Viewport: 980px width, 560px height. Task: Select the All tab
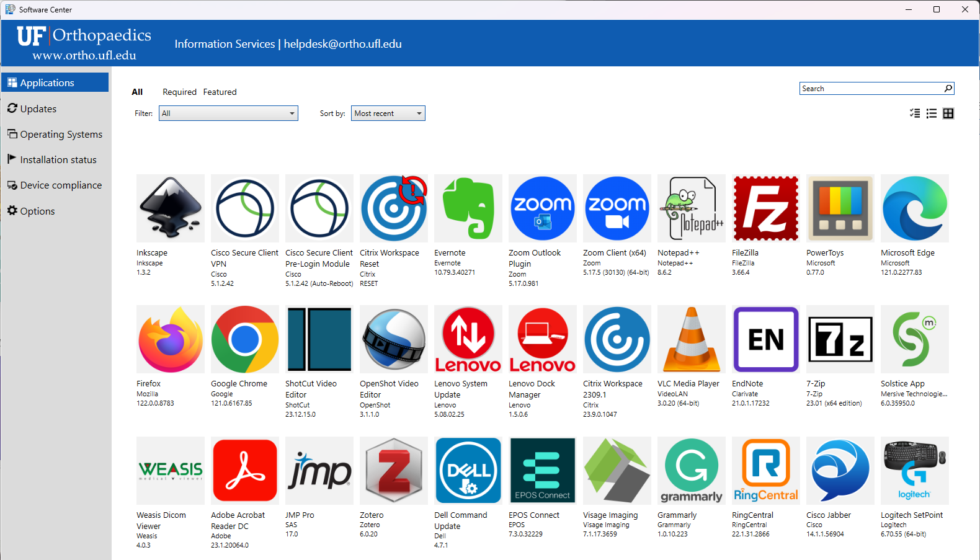point(137,92)
